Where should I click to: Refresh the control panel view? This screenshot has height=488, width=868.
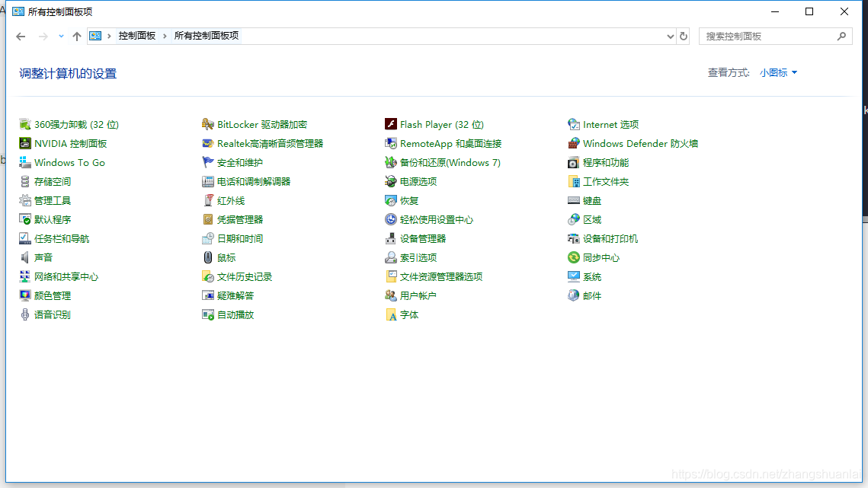[x=683, y=36]
